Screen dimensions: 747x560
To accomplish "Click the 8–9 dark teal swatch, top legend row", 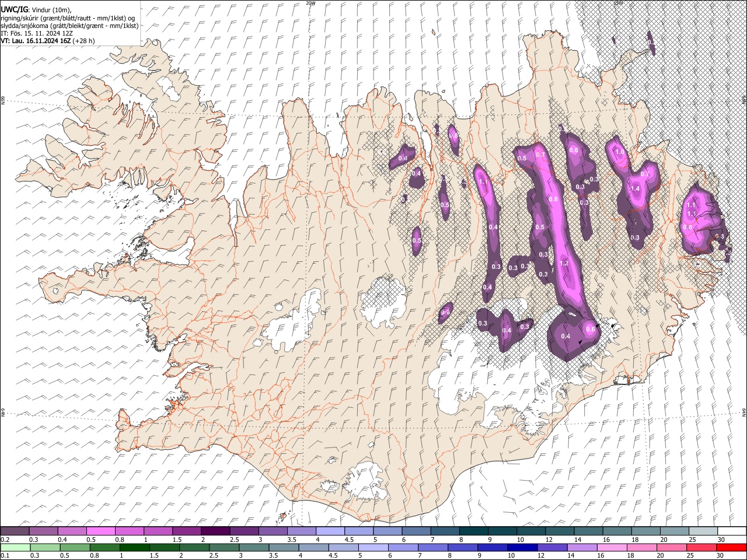I will (474, 531).
